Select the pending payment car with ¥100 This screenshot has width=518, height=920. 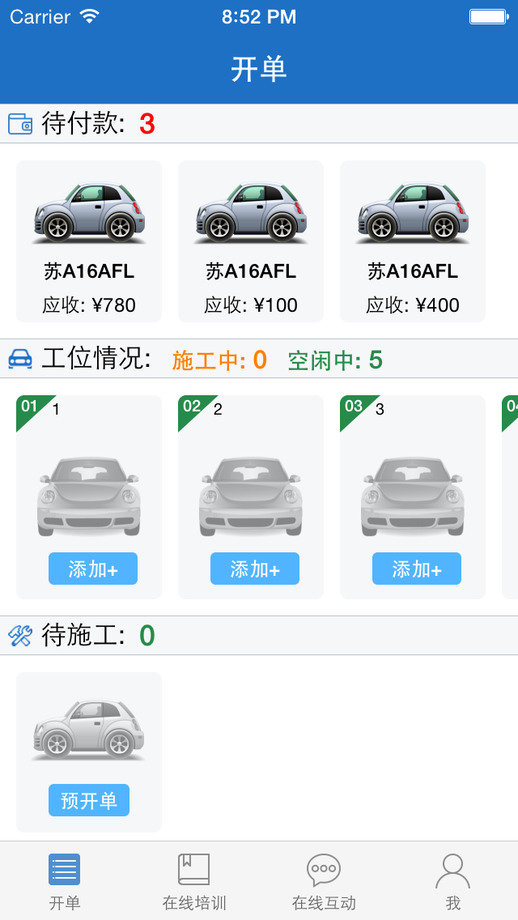click(x=250, y=241)
